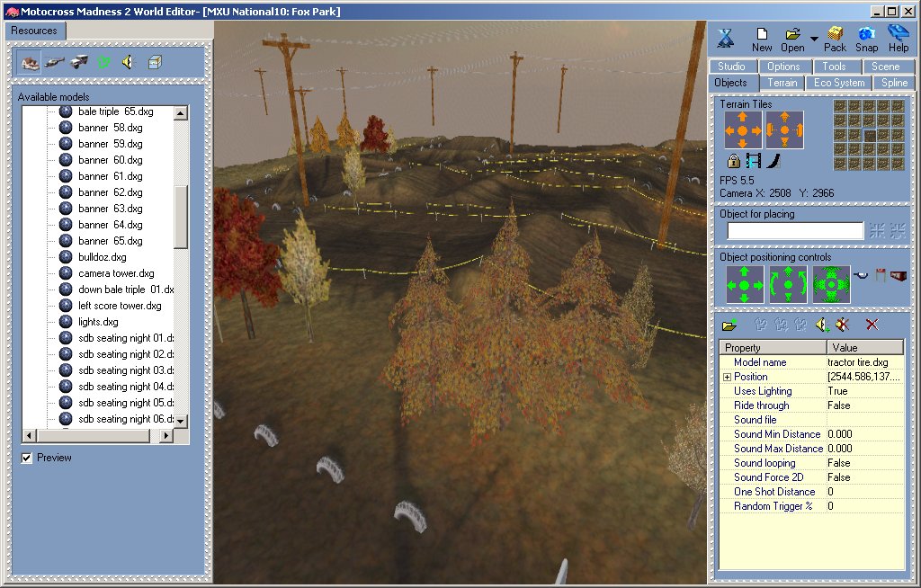Open a file with the Open icon

coord(792,40)
